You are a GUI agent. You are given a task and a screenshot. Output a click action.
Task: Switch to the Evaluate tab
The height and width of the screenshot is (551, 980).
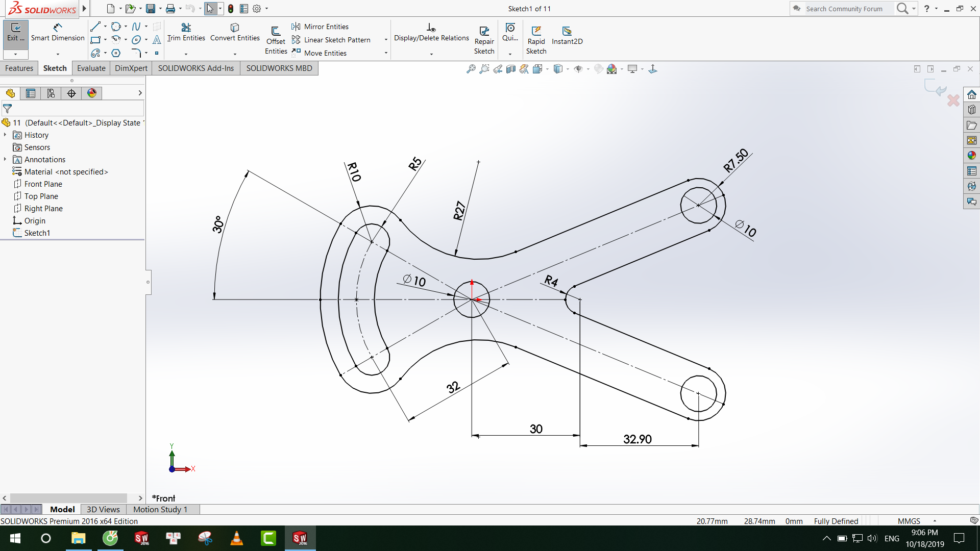pos(91,68)
